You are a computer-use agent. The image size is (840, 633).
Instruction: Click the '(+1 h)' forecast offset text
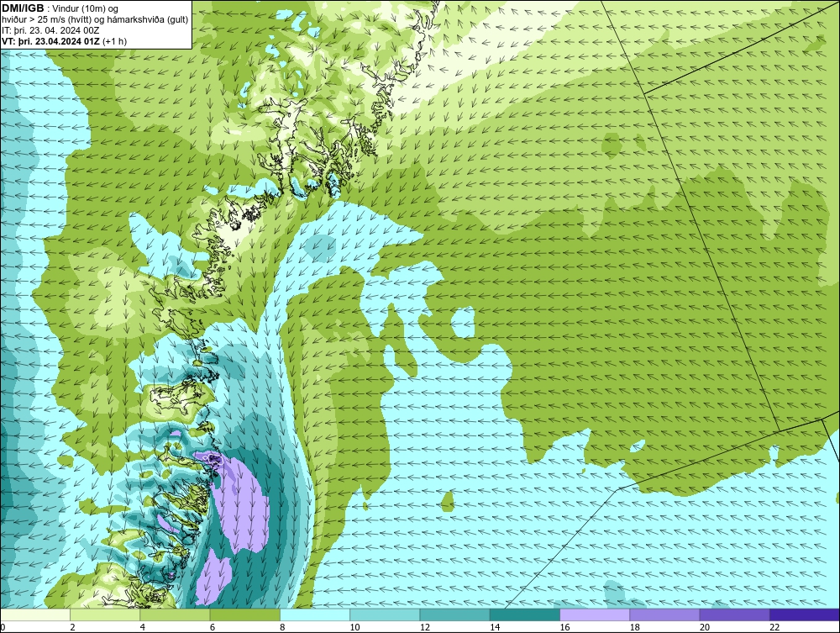(x=114, y=41)
